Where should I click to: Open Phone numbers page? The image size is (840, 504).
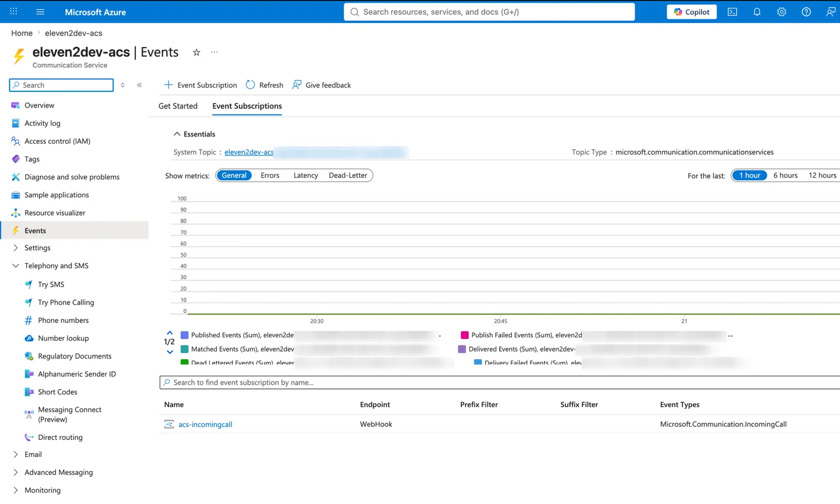(x=63, y=320)
